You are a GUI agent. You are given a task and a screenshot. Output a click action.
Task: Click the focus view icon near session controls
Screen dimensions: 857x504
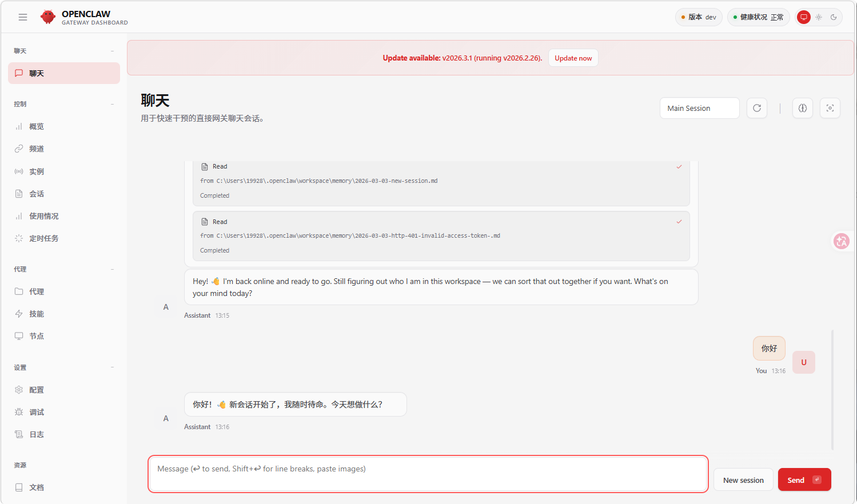[x=830, y=108]
